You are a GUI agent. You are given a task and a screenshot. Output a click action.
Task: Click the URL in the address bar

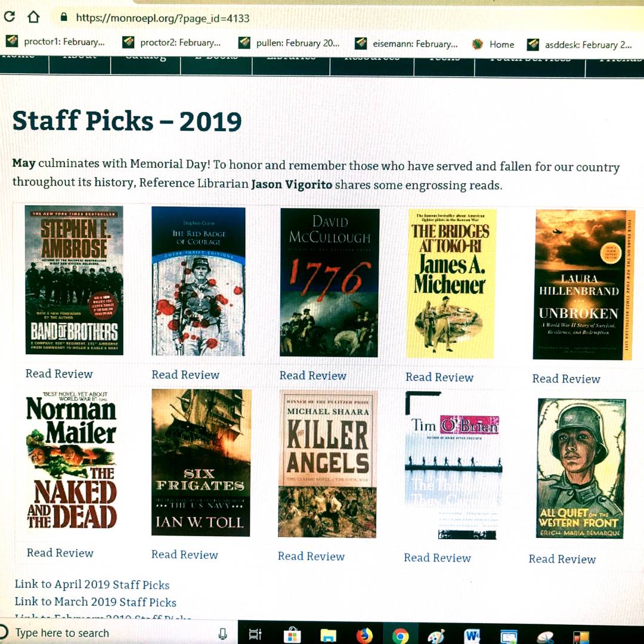[x=162, y=18]
